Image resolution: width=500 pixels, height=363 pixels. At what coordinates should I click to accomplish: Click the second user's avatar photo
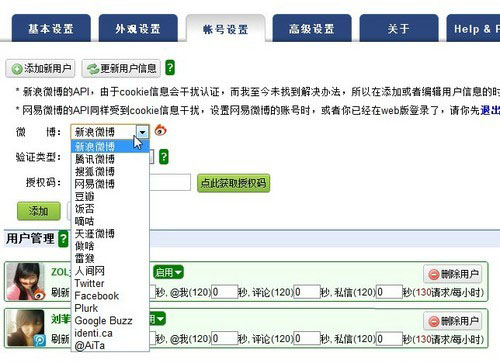tap(25, 328)
